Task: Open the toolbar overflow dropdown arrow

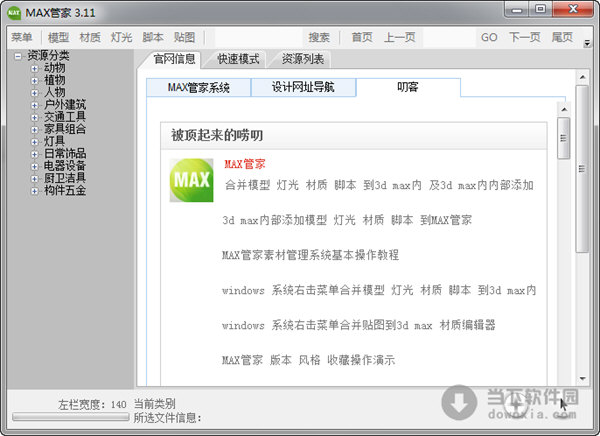Action: click(x=587, y=43)
